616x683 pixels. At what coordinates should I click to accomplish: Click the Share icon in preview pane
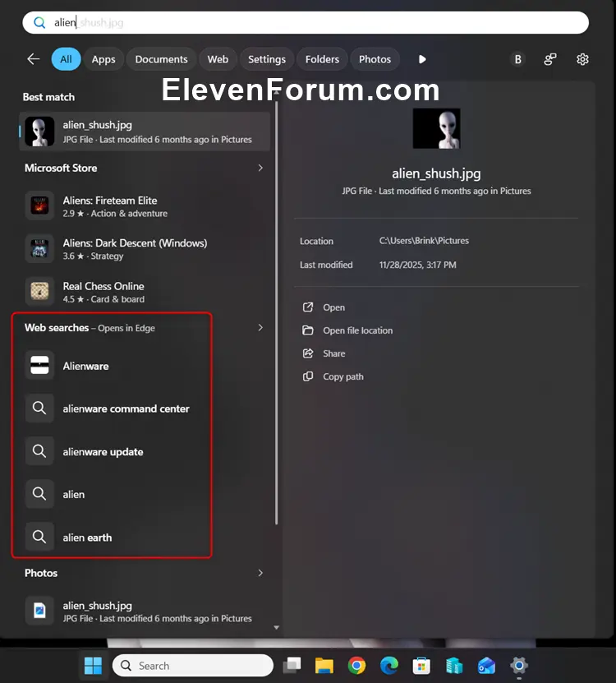click(308, 353)
